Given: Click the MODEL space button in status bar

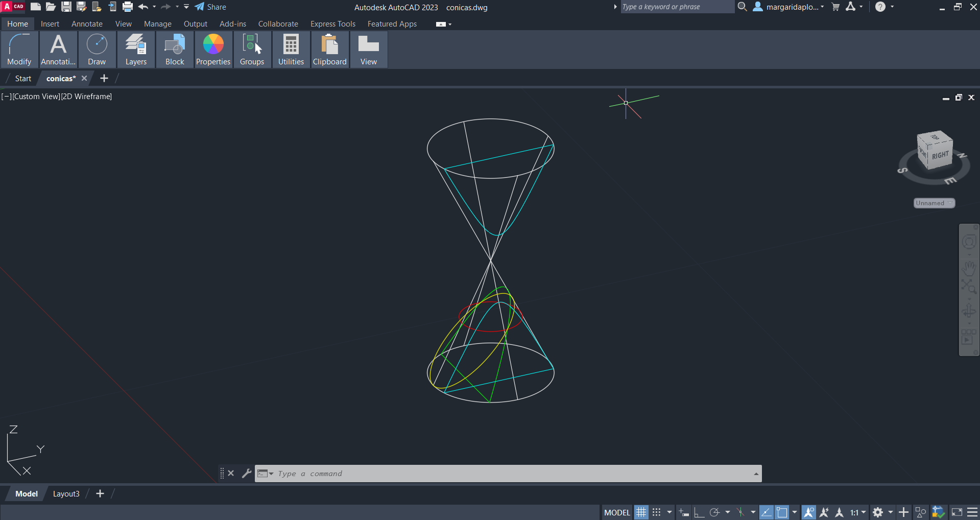Looking at the screenshot, I should click(617, 512).
